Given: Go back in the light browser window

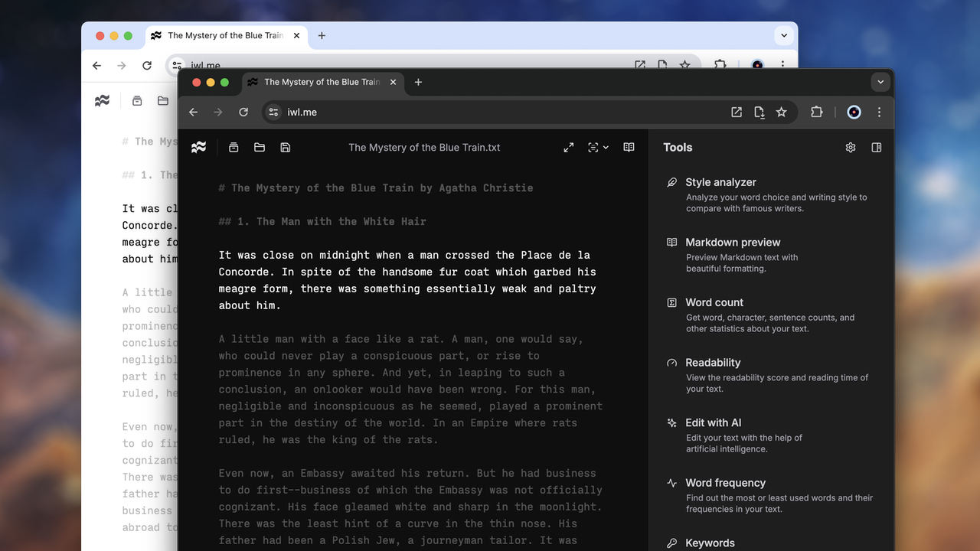Looking at the screenshot, I should 96,65.
